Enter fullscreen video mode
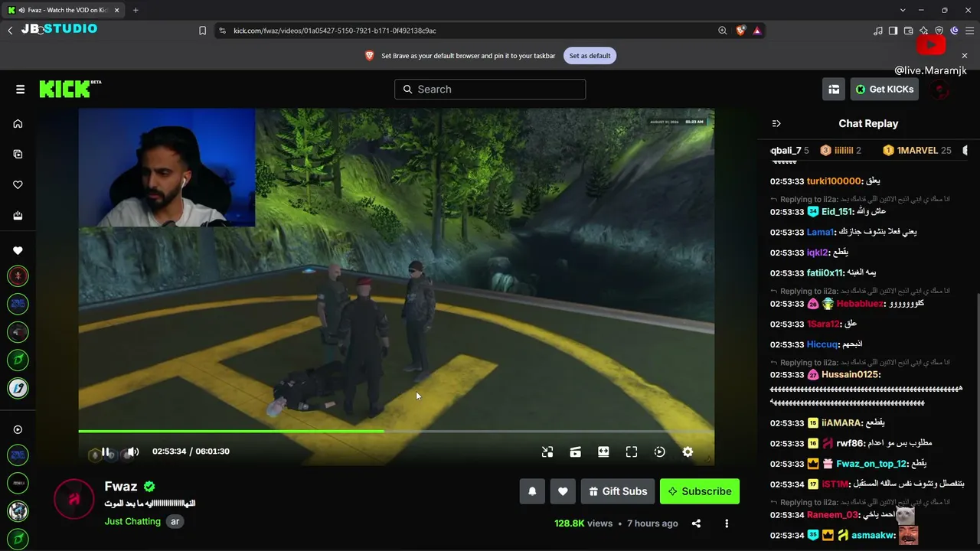 click(x=632, y=452)
